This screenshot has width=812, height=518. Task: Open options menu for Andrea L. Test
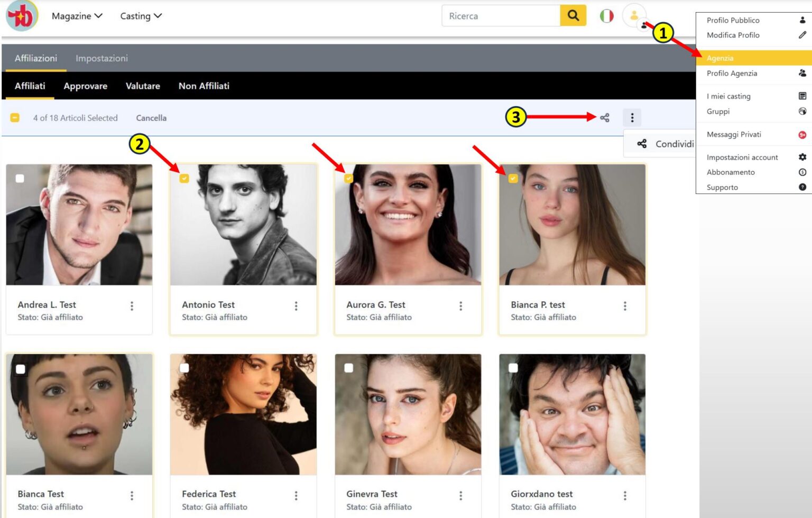132,306
